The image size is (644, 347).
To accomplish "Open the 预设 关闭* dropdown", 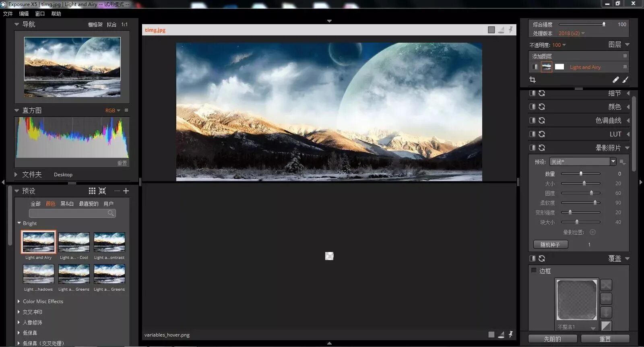I will 583,162.
